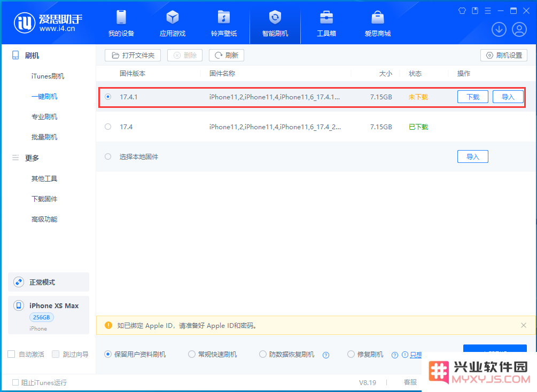Open 专业刷机 in the sidebar
The width and height of the screenshot is (537, 392).
click(44, 117)
